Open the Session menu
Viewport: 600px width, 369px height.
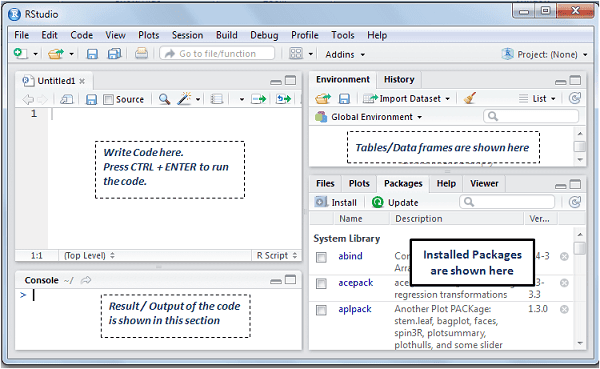click(x=188, y=35)
